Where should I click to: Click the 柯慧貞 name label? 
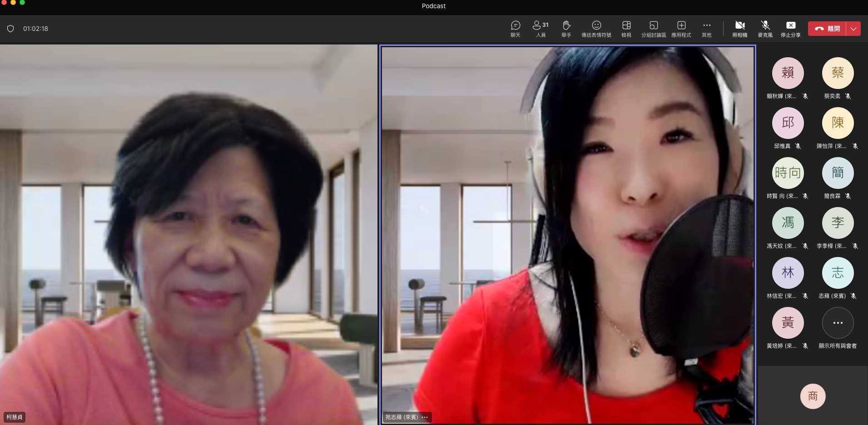pyautogui.click(x=15, y=417)
